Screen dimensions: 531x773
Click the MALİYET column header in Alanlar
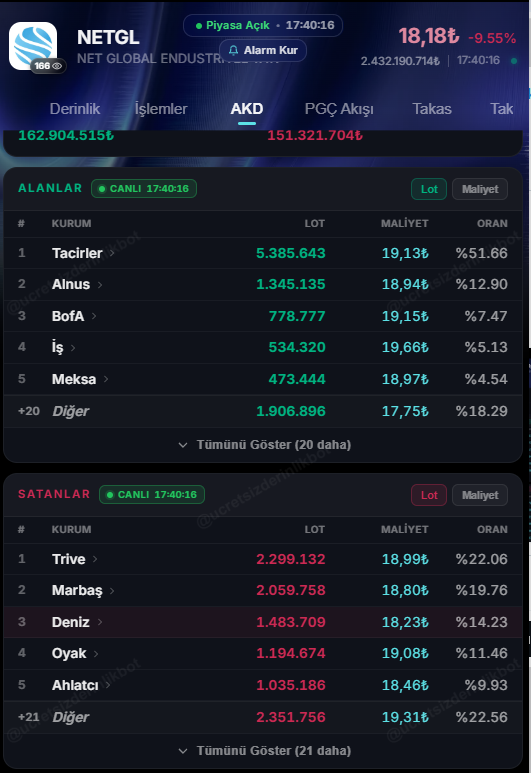(404, 224)
